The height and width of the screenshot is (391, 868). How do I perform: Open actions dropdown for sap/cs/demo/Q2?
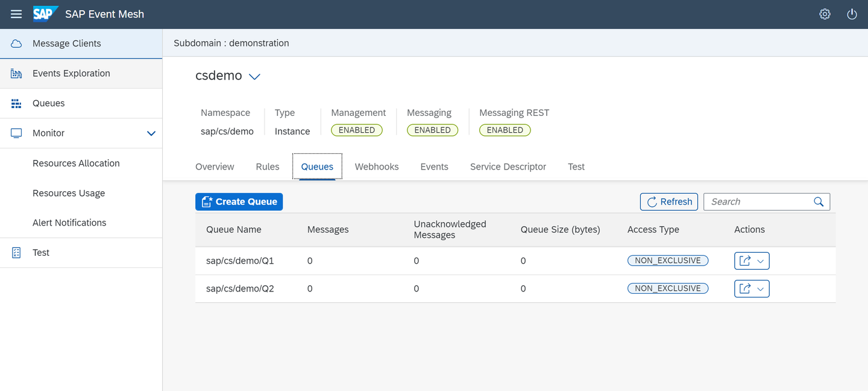[760, 289]
